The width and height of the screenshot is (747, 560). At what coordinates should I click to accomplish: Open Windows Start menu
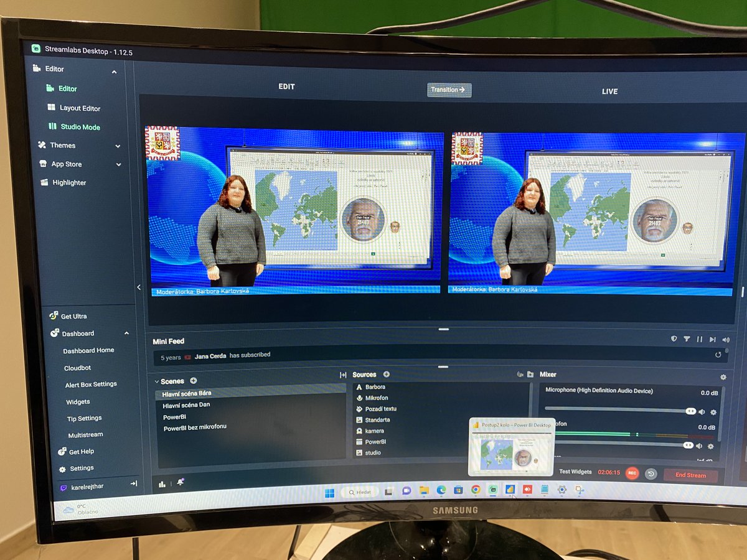329,492
